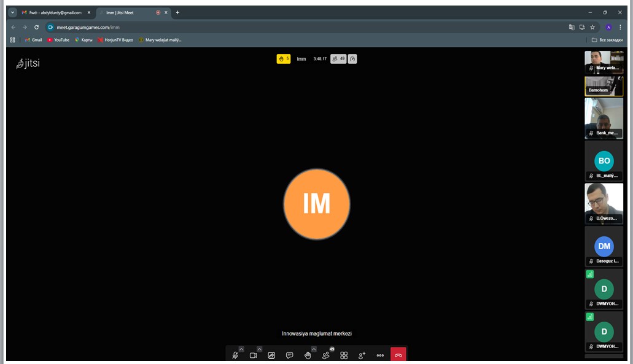Unmute the microphone
The height and width of the screenshot is (364, 633).
[x=235, y=355]
